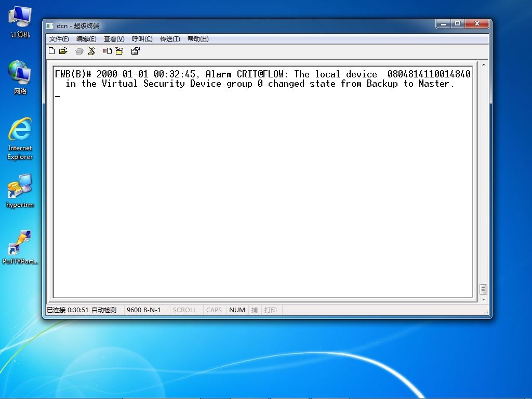Click the terminal scrollbar down arrow
This screenshot has height=399, width=532.
484,300
